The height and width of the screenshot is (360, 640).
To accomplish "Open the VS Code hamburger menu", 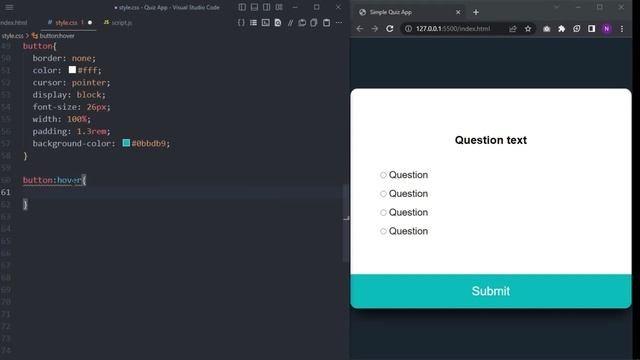I will pyautogui.click(x=9, y=7).
